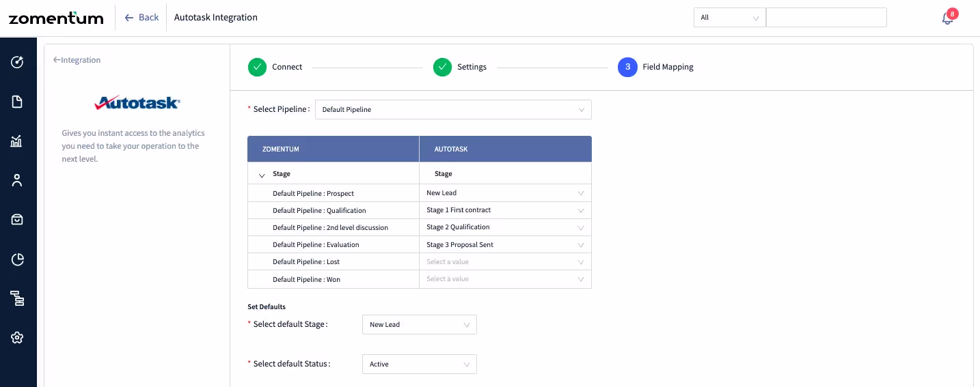Image resolution: width=980 pixels, height=387 pixels.
Task: Click the Set Defaults heading
Action: (x=267, y=306)
